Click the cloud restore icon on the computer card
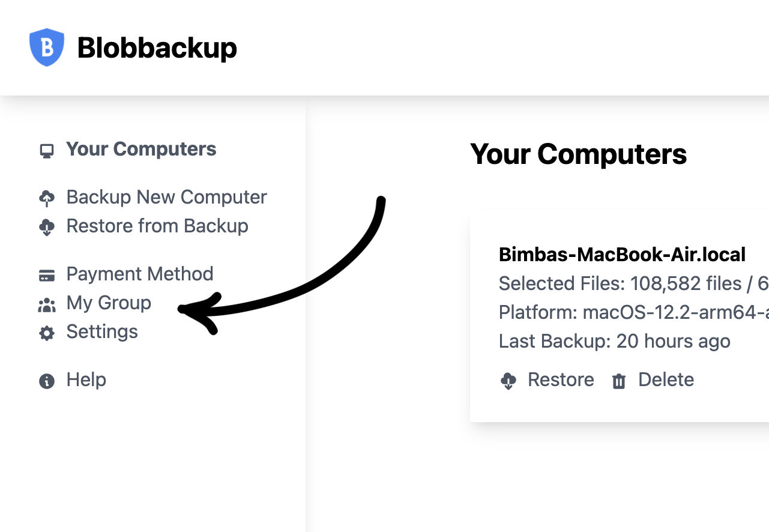 click(x=508, y=381)
